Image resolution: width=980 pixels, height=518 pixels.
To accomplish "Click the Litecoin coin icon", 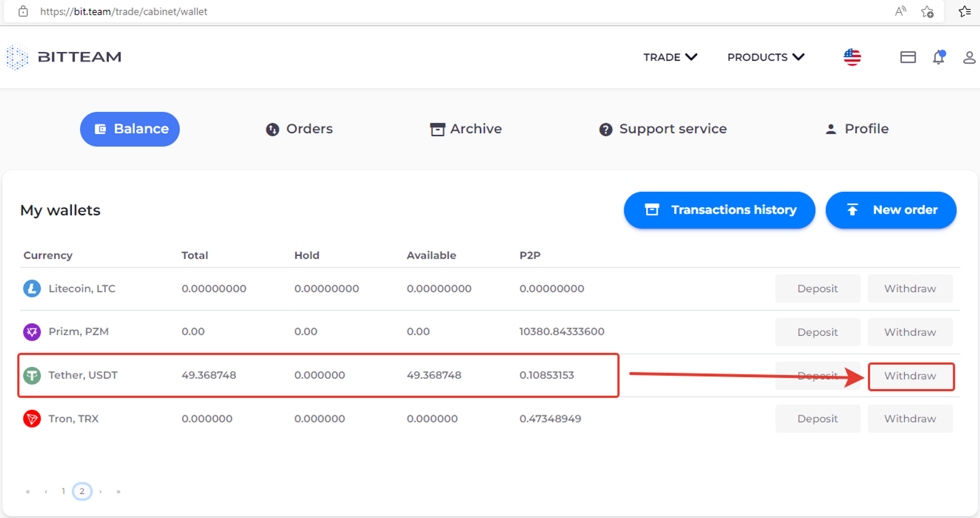I will coord(32,288).
